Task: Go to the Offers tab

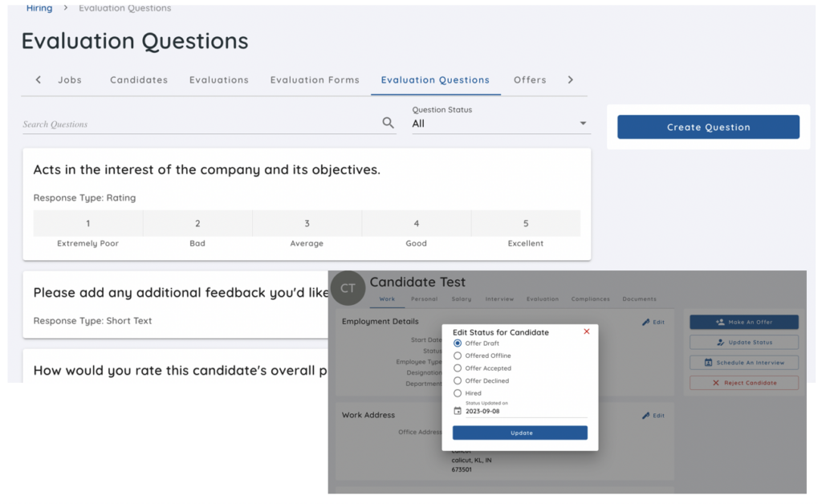Action: (x=530, y=80)
